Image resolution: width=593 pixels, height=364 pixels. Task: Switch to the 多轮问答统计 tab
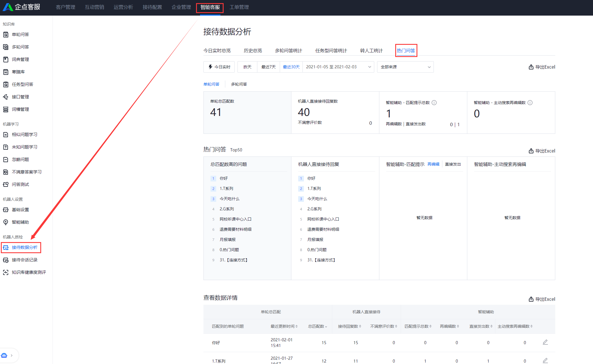pos(289,50)
